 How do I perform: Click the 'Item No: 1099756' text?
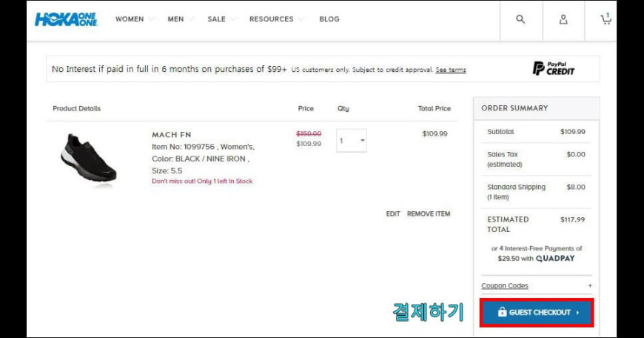pyautogui.click(x=183, y=147)
